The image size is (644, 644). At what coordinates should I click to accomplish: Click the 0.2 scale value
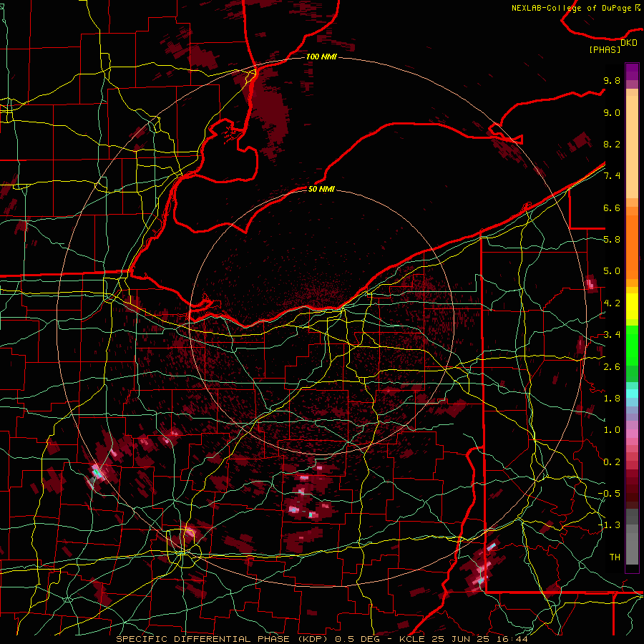tap(612, 462)
